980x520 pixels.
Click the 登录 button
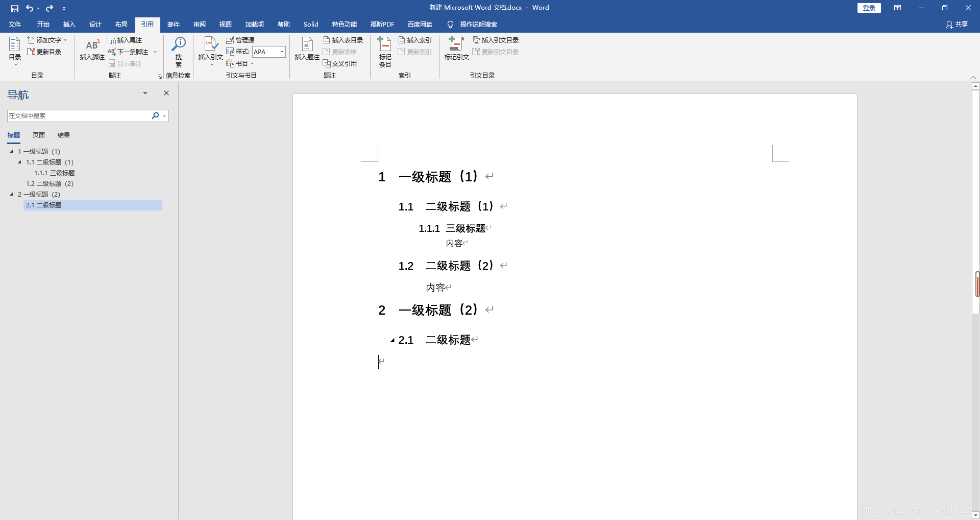pos(869,8)
